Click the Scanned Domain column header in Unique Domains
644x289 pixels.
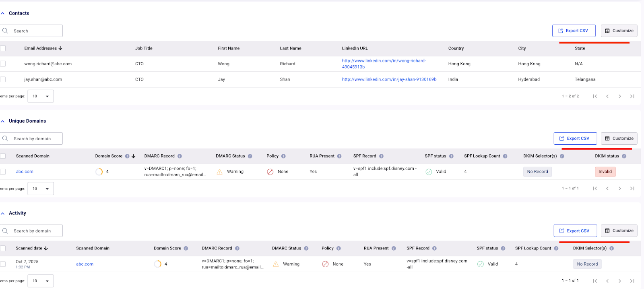[x=33, y=156]
